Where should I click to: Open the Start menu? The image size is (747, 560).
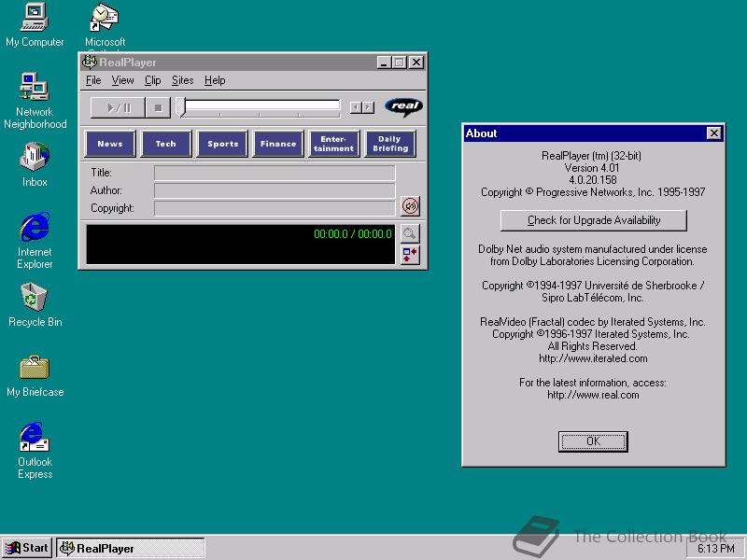(27, 548)
